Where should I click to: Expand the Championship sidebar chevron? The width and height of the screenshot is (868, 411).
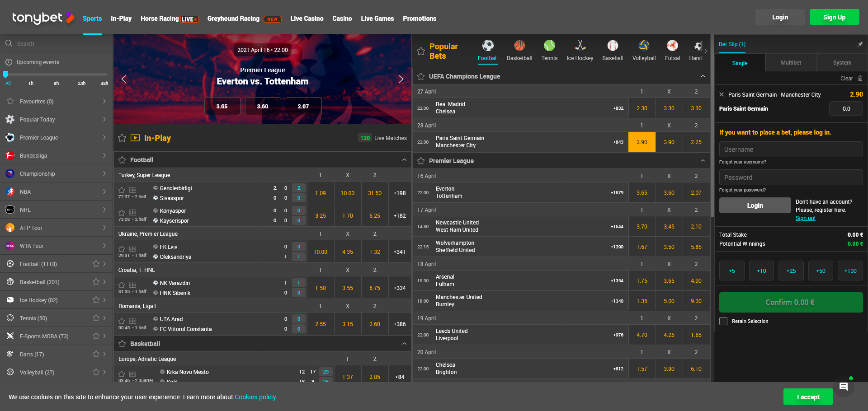click(x=104, y=173)
